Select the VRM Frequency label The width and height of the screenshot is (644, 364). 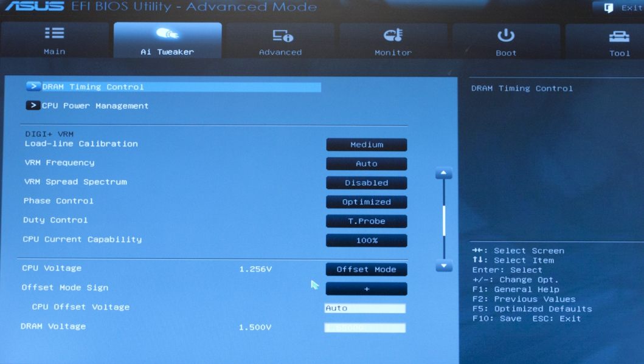click(60, 162)
